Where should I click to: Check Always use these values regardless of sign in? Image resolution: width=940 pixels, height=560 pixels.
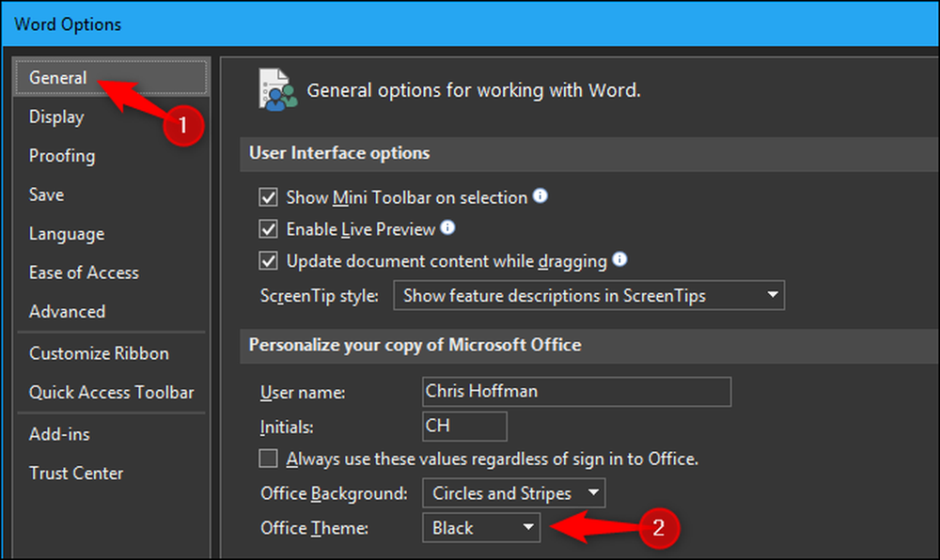tap(268, 459)
